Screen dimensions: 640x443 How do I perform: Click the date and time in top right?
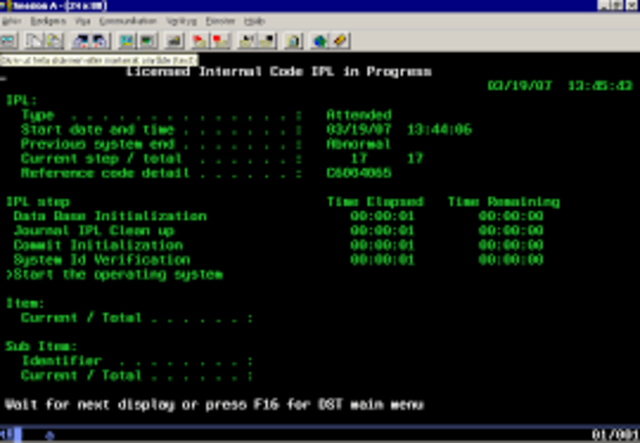(560, 86)
